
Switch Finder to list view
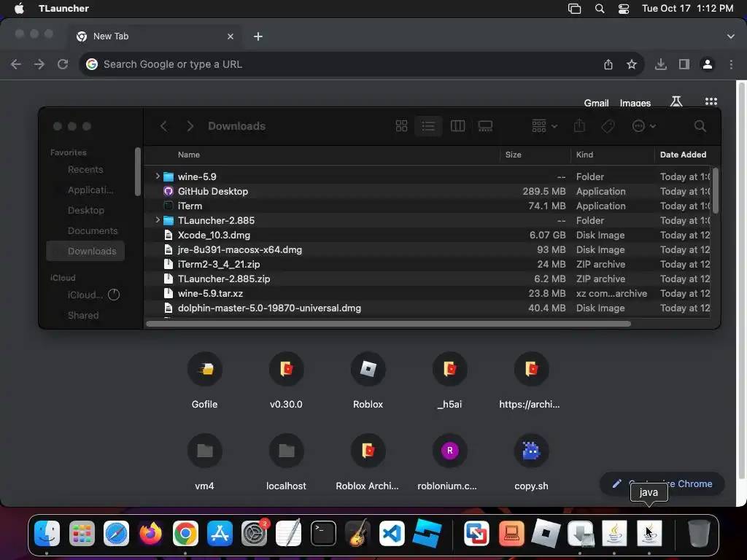click(428, 126)
